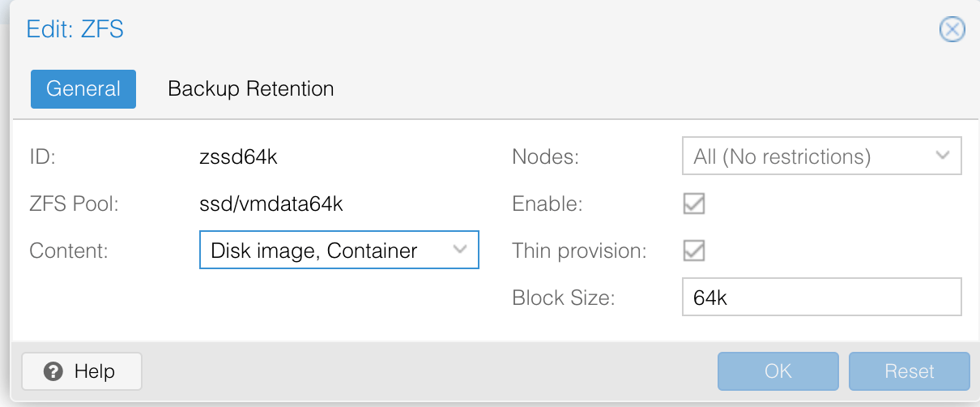Expand the Content dropdown arrow
The height and width of the screenshot is (407, 980).
point(460,250)
